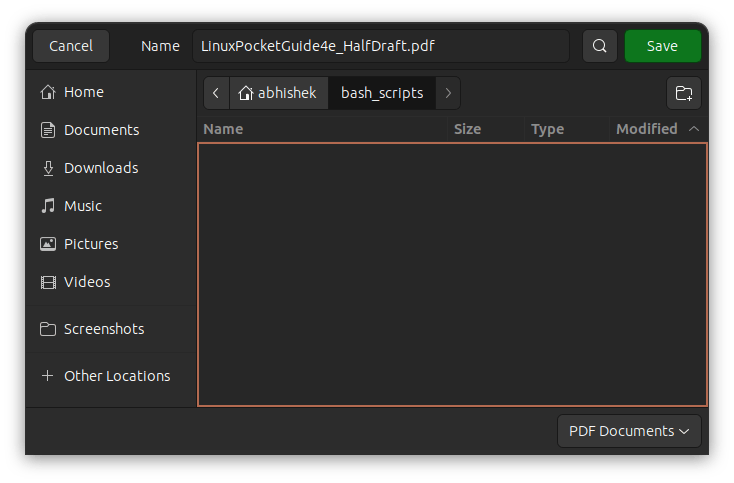Click the path bar right chevron
The height and width of the screenshot is (483, 734).
click(448, 93)
